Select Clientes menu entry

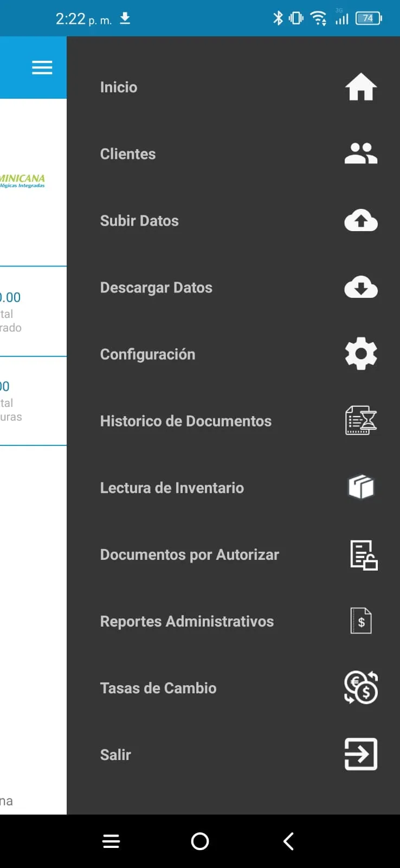coord(128,154)
